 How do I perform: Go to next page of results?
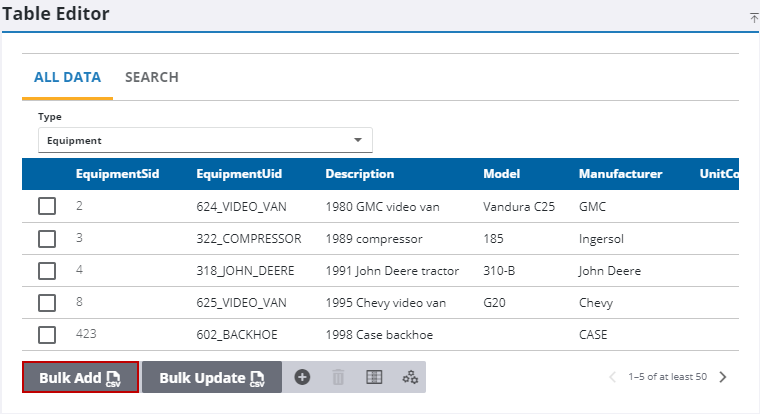[723, 377]
